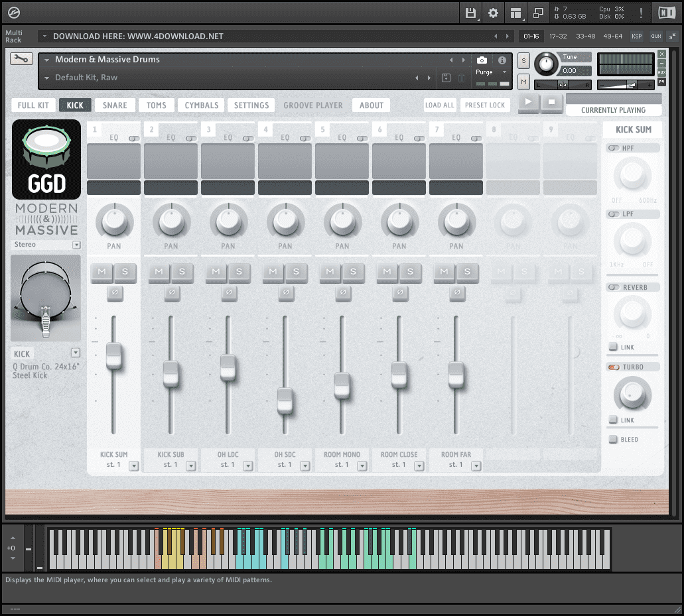Viewport: 684px width, 616px height.
Task: Toggle the aux panel button
Action: (x=655, y=36)
